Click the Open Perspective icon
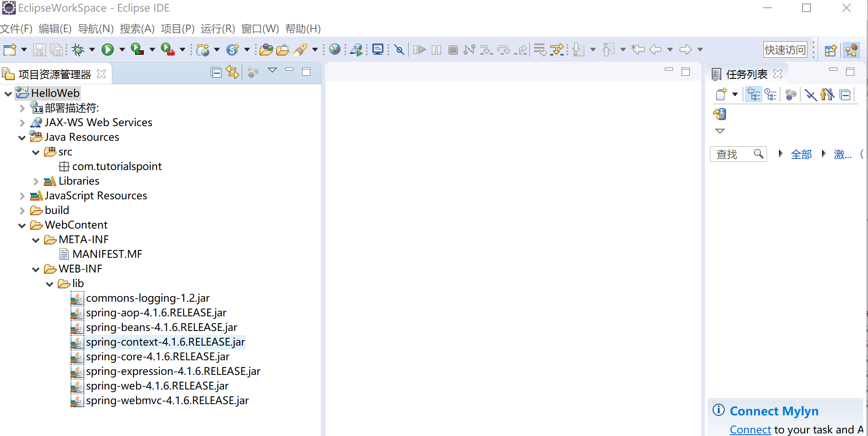This screenshot has width=868, height=436. [x=831, y=50]
